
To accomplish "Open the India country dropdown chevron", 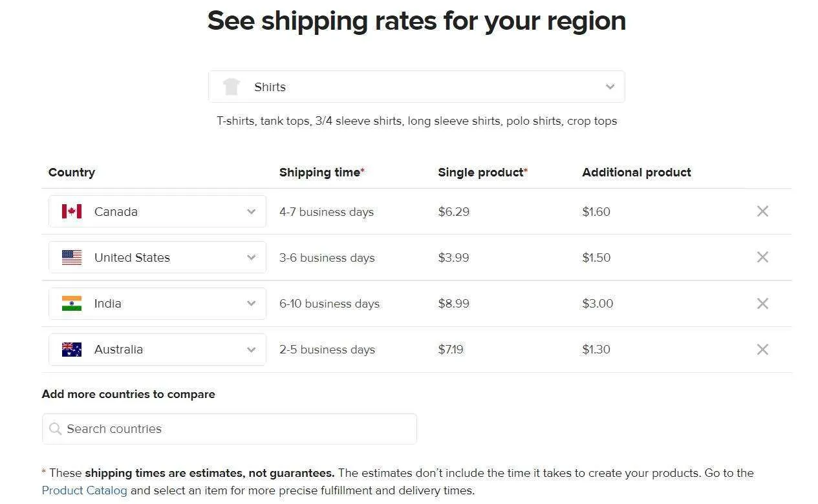I will tap(252, 304).
